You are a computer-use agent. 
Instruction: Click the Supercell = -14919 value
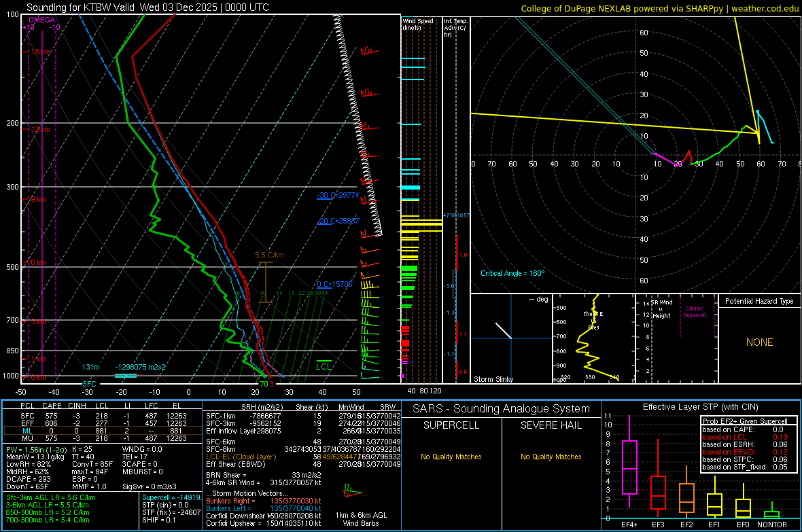pyautogui.click(x=171, y=497)
